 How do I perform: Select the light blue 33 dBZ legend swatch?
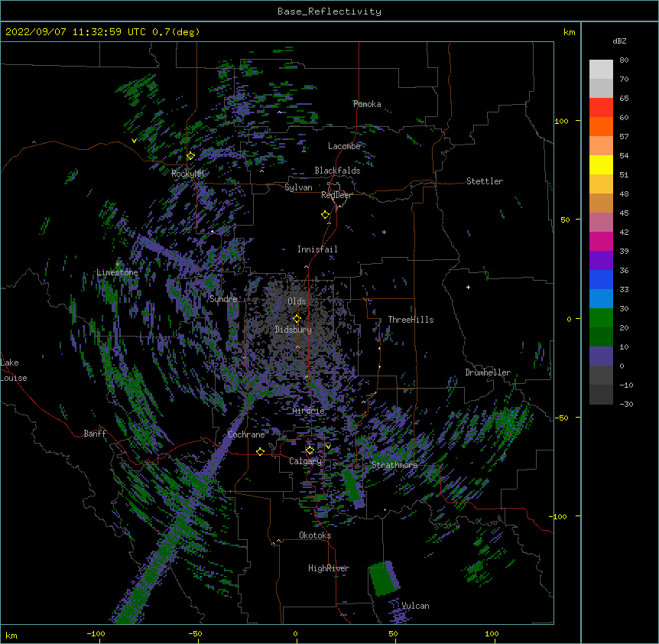pos(601,299)
